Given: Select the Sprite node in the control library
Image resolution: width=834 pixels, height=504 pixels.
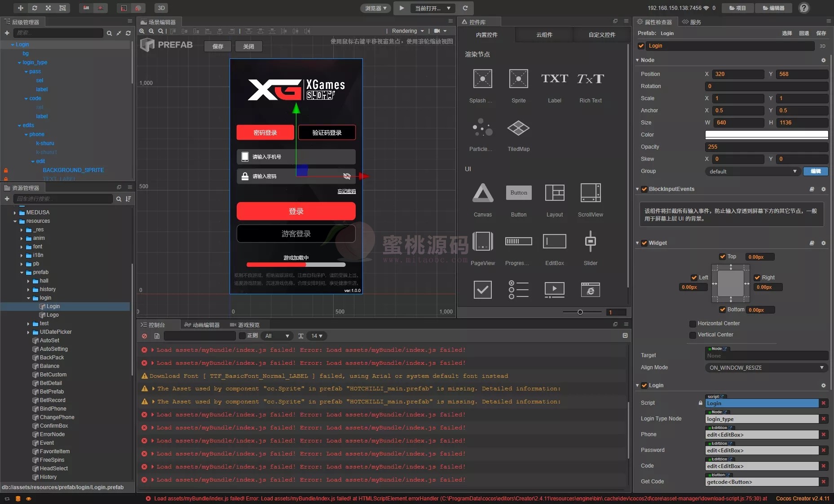Looking at the screenshot, I should 518,79.
